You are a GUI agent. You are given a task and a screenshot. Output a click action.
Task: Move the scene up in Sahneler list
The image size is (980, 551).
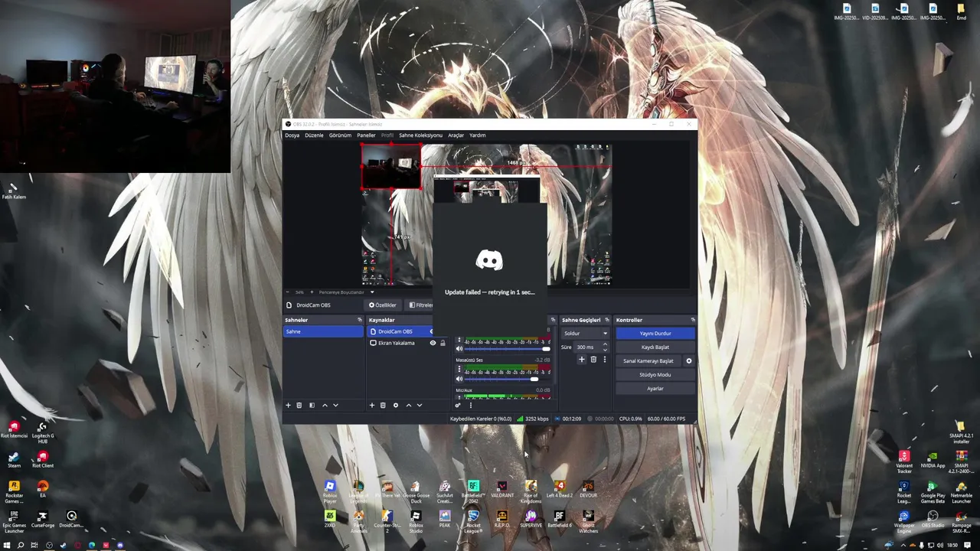(x=325, y=405)
